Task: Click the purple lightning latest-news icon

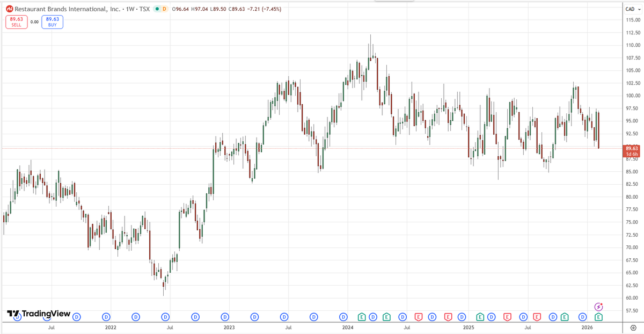Action: [x=599, y=307]
